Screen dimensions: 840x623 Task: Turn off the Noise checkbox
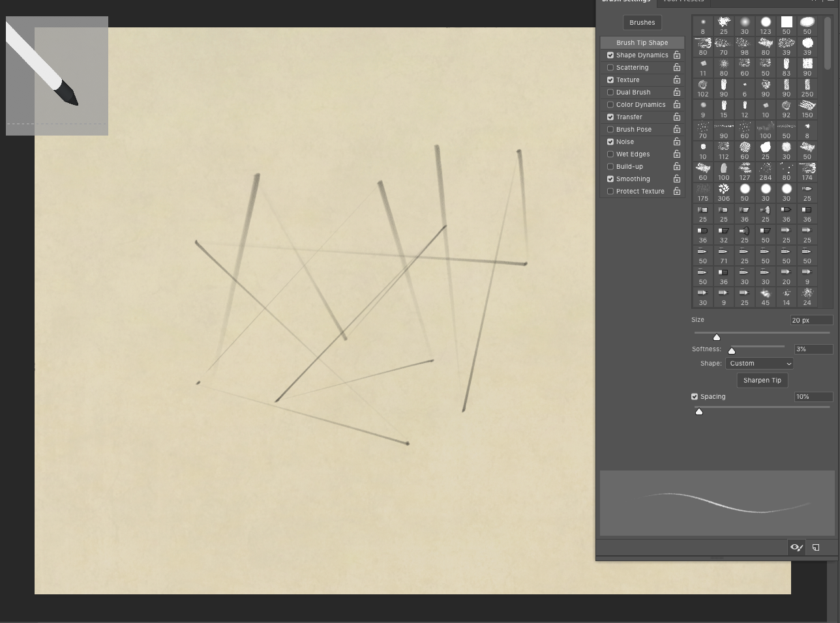pyautogui.click(x=610, y=142)
